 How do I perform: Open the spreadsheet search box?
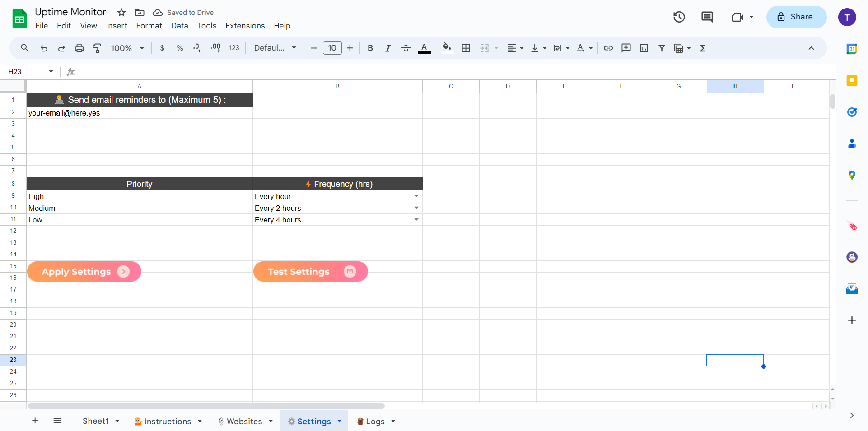tap(24, 48)
